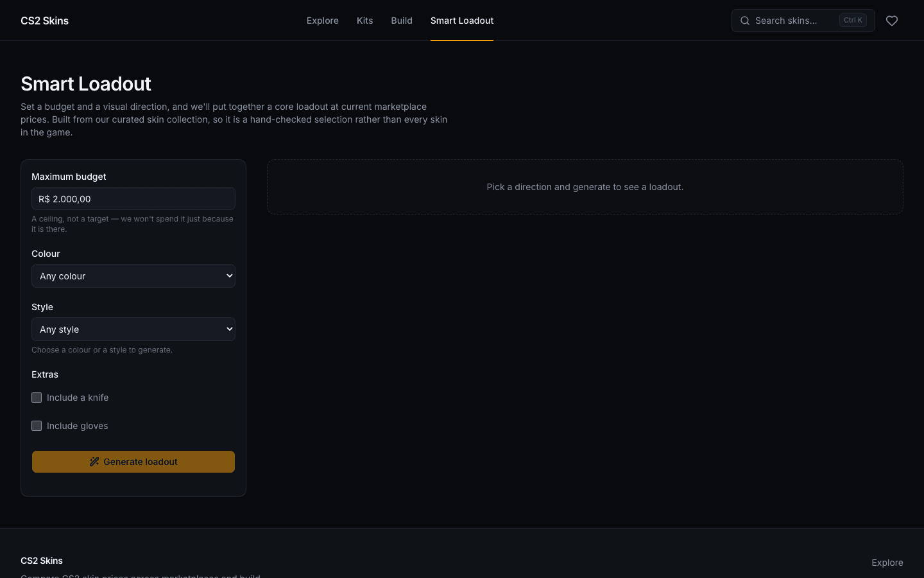Click the Ctrl K shortcut badge
The height and width of the screenshot is (578, 924).
pyautogui.click(x=853, y=21)
